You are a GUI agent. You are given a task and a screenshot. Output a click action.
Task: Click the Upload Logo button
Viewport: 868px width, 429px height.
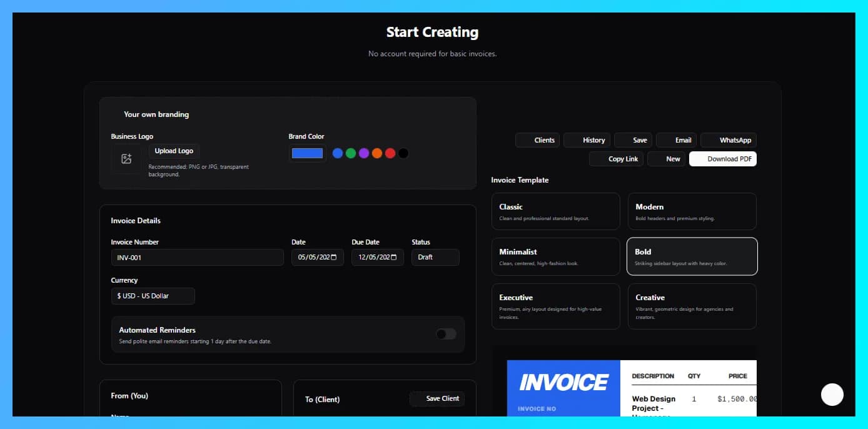[174, 151]
